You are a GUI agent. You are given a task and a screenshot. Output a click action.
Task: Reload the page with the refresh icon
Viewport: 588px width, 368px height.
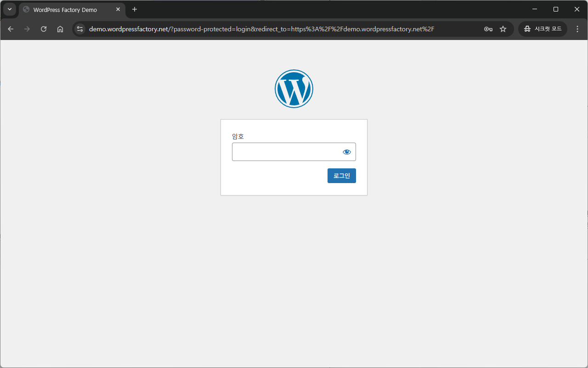coord(44,29)
